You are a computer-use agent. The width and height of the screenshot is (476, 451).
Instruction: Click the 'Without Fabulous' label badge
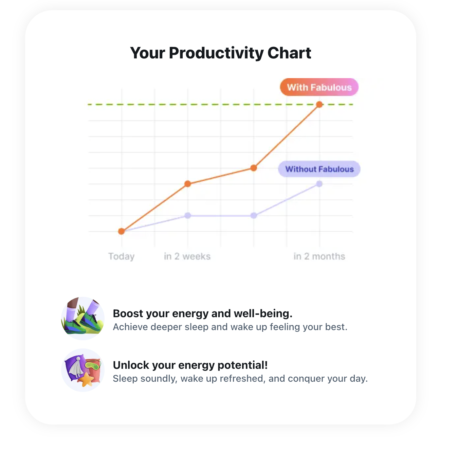pyautogui.click(x=319, y=169)
